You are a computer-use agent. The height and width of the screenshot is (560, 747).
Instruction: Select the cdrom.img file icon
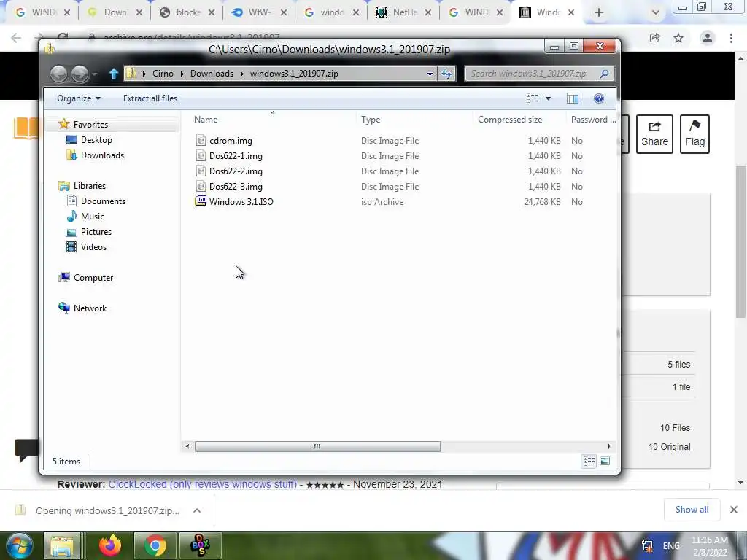point(201,141)
